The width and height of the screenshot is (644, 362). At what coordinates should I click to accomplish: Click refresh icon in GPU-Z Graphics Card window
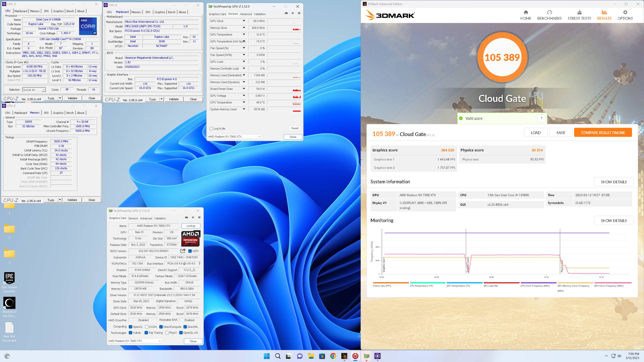tap(193, 217)
